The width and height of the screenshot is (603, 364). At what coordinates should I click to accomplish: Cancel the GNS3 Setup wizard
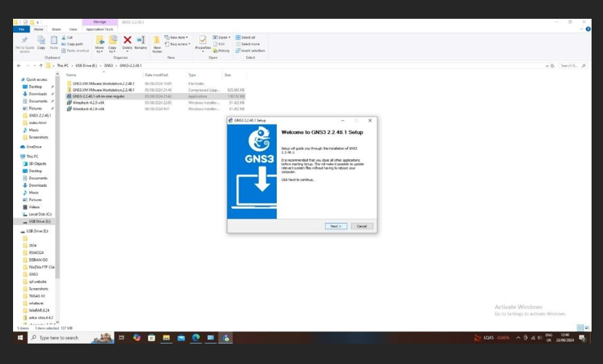[x=362, y=226]
